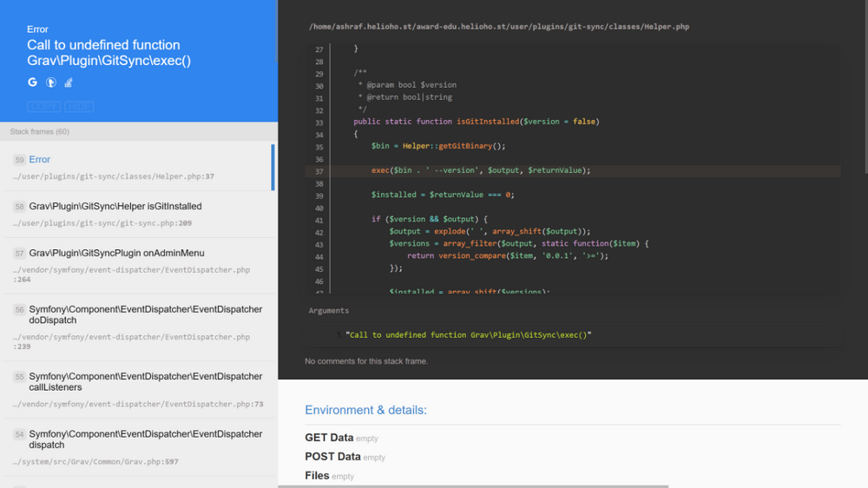This screenshot has width=868, height=488.
Task: Click the page vertical scrollbar on the right
Action: pyautogui.click(x=865, y=87)
